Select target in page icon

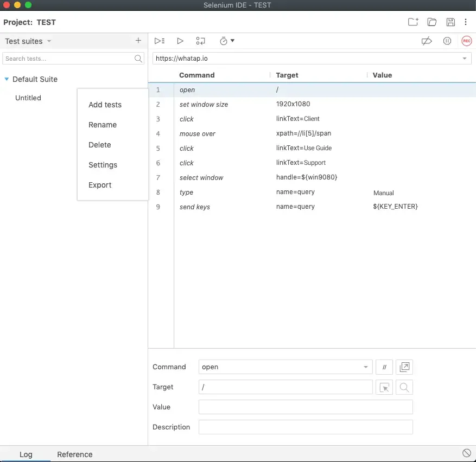(384, 387)
